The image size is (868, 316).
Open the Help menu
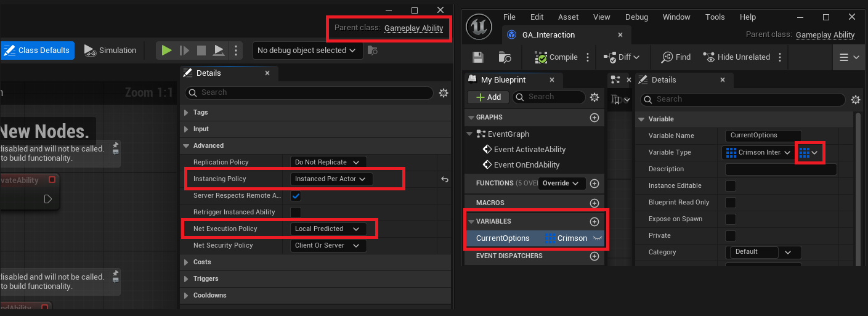[748, 17]
